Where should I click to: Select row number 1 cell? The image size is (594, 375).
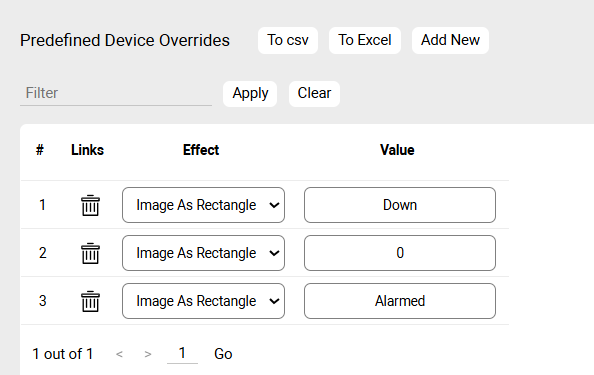pos(42,205)
